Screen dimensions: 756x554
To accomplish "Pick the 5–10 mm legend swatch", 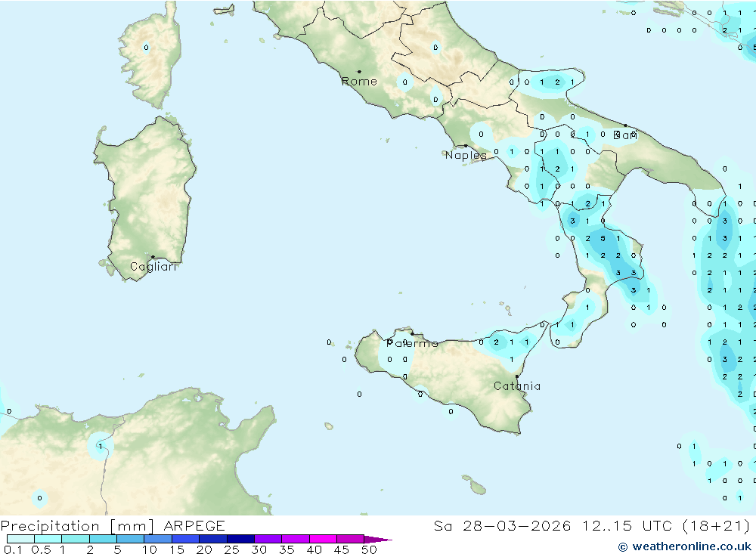I will tap(130, 539).
